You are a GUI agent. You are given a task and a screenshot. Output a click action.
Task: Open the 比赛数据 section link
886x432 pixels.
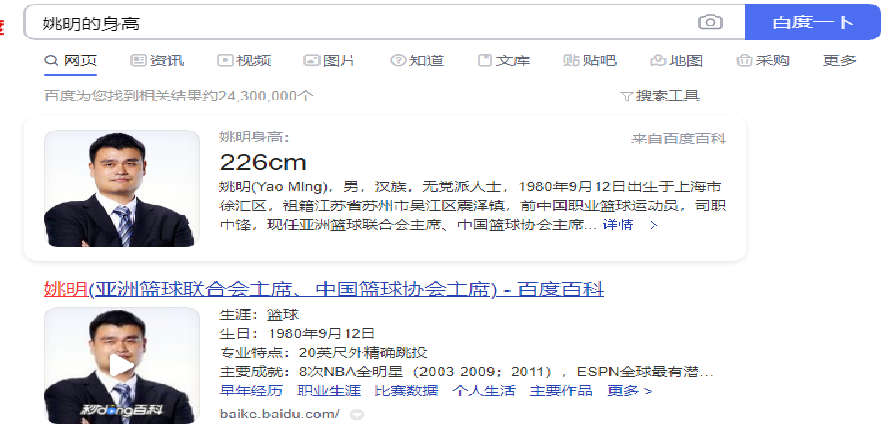point(406,390)
